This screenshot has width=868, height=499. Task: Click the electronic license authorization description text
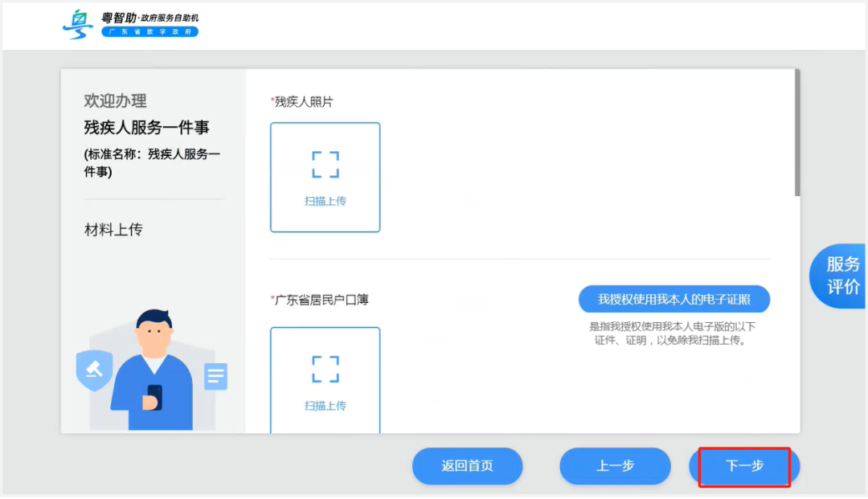click(x=674, y=333)
